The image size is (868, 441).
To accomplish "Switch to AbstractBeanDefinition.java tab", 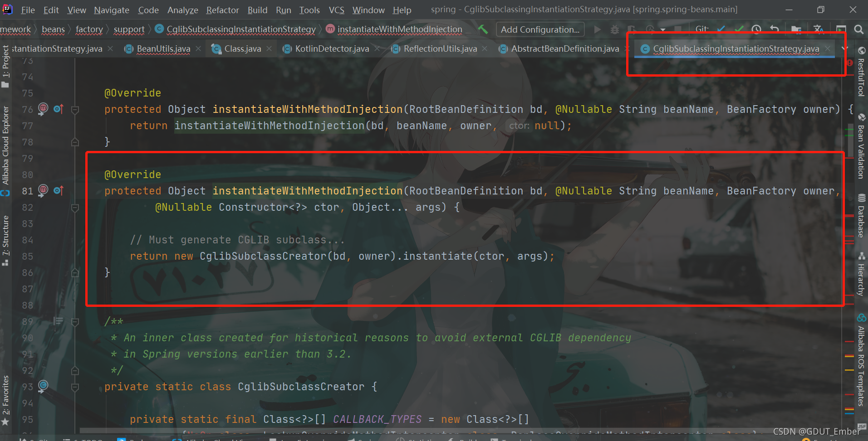I will click(x=565, y=48).
